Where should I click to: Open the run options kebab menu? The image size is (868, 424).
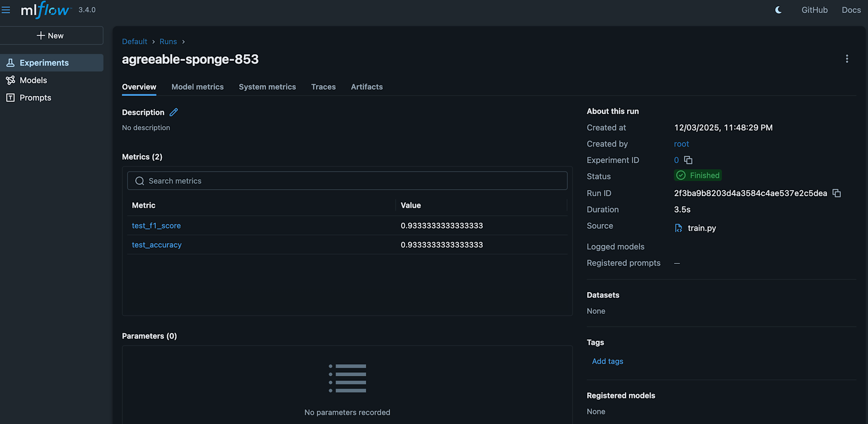pyautogui.click(x=847, y=58)
